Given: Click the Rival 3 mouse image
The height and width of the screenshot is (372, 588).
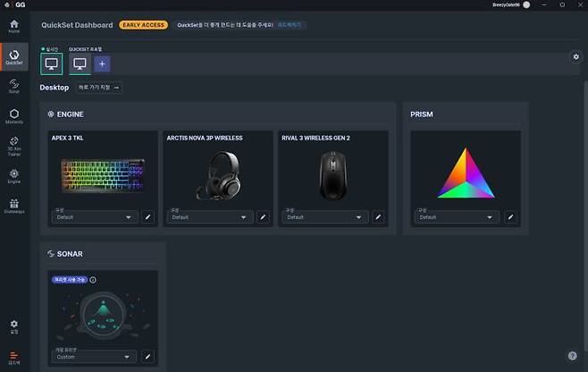Looking at the screenshot, I should pos(332,175).
